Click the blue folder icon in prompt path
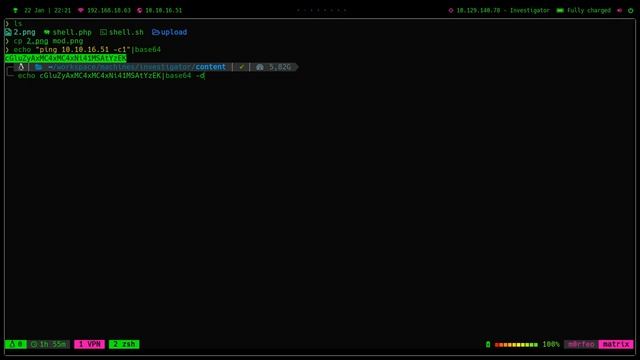This screenshot has width=640, height=360. (x=38, y=67)
